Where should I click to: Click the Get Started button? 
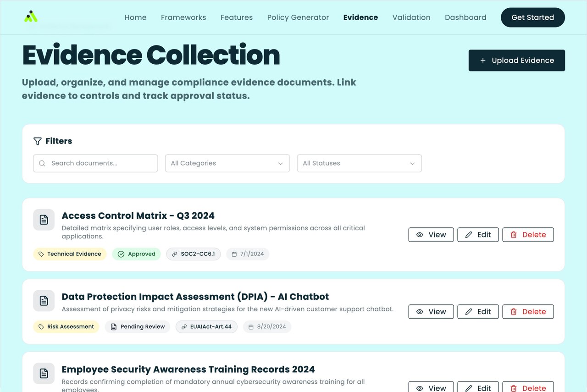pos(532,17)
